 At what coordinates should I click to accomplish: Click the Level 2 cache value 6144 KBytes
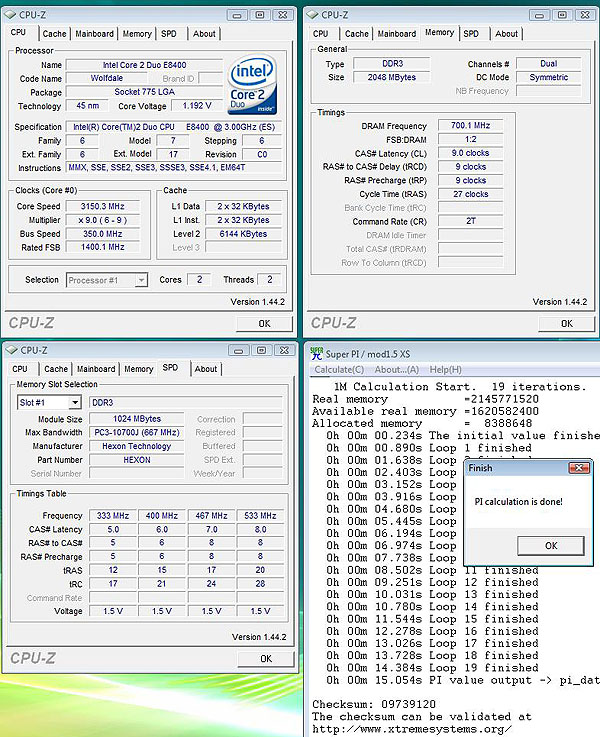pyautogui.click(x=243, y=234)
